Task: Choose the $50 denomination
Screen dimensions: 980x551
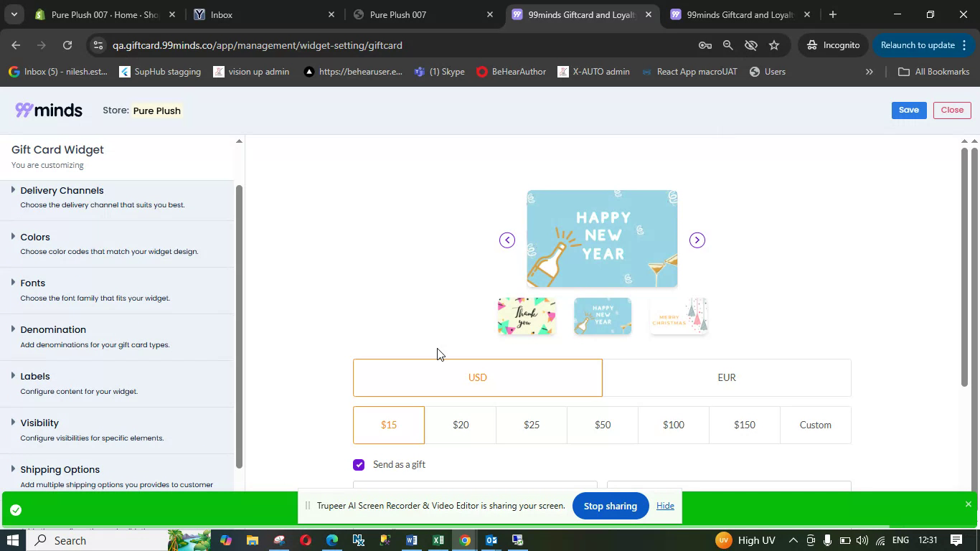Action: click(x=603, y=425)
